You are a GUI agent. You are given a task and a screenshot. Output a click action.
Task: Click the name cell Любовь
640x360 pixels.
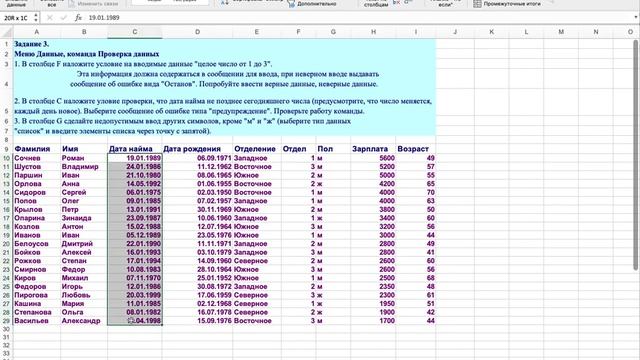pos(84,295)
